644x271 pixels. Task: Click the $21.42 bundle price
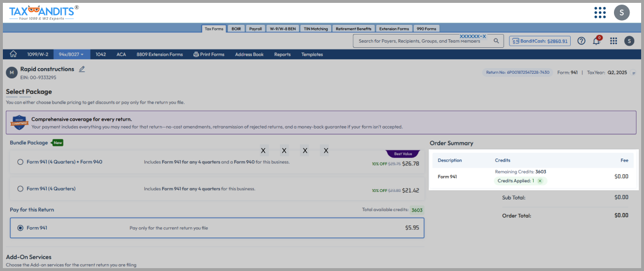pos(410,190)
